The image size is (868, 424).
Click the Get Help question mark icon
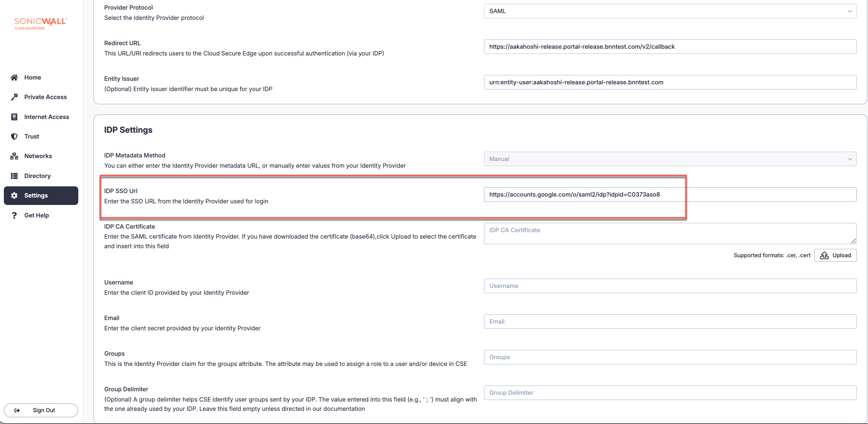tap(14, 216)
